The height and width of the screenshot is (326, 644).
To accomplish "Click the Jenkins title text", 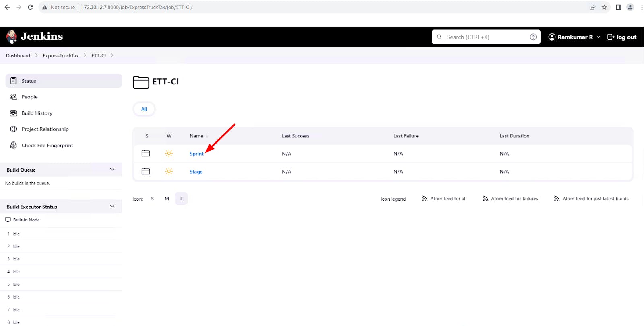I will (42, 36).
